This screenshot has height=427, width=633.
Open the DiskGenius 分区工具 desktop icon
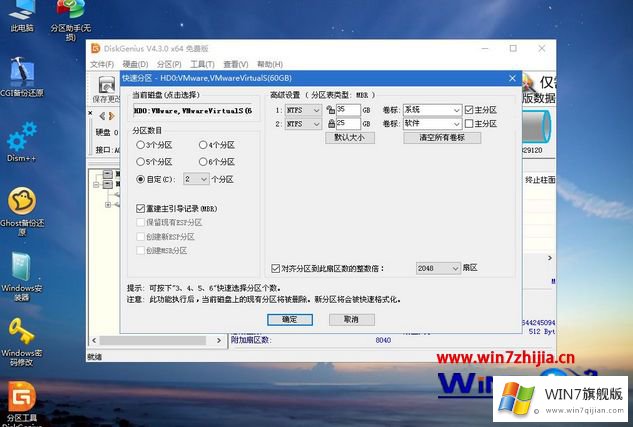(x=22, y=404)
